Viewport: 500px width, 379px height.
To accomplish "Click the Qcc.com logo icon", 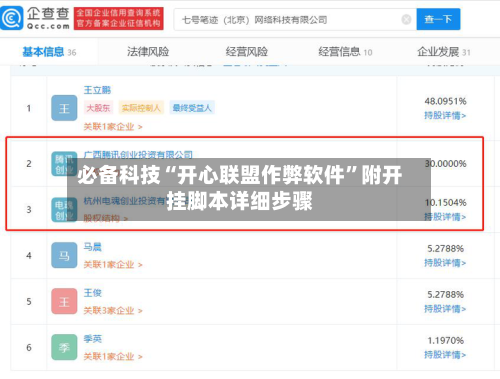I will pos(12,18).
